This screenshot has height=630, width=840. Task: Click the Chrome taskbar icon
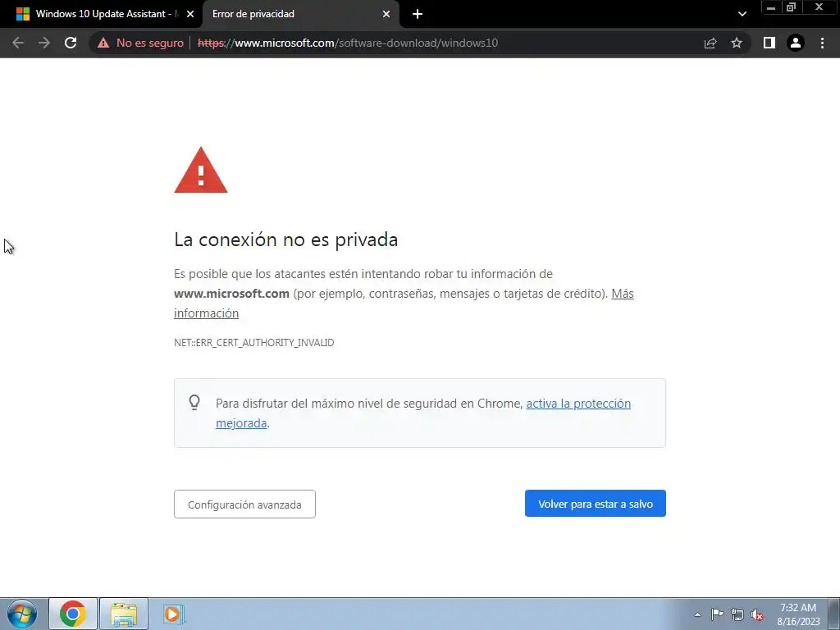pos(73,614)
